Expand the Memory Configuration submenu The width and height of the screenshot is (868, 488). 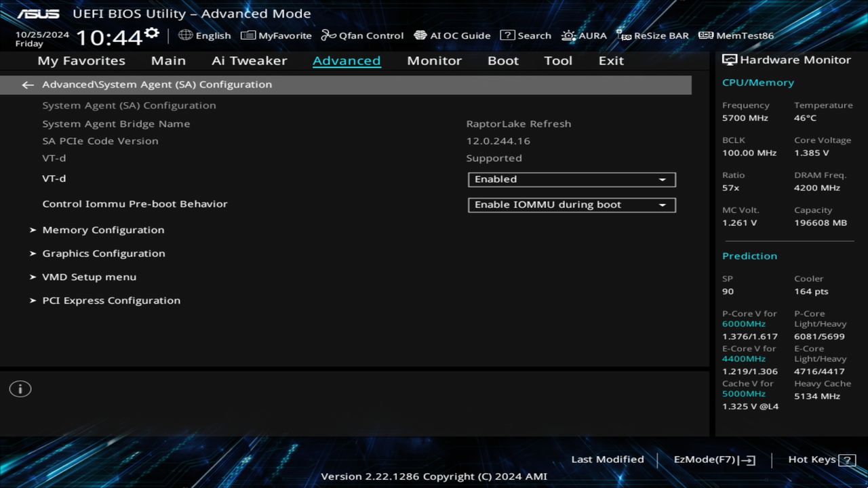tap(103, 230)
